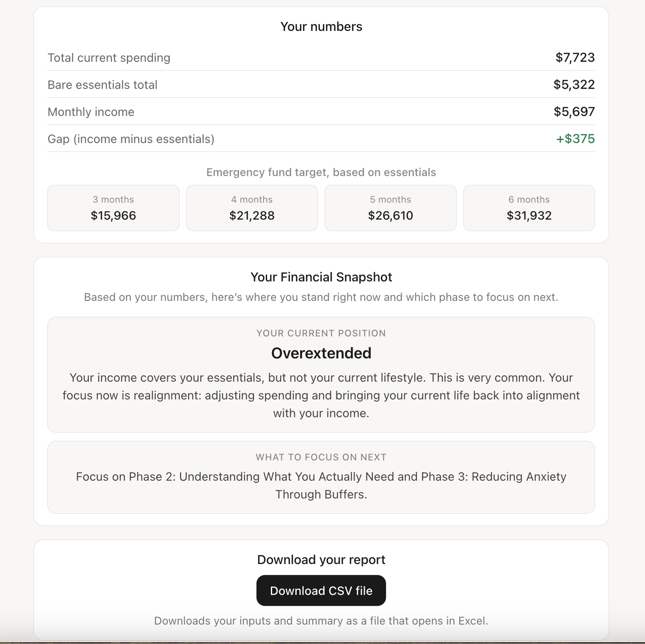The width and height of the screenshot is (645, 644).
Task: Pick the 6 months emergency fund card
Action: coord(529,208)
